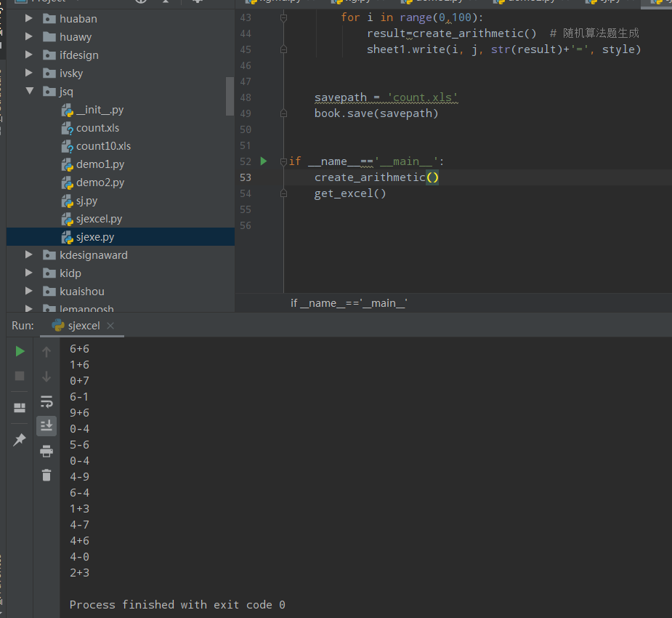Collapse the jsq folder
This screenshot has height=618, width=672.
pyautogui.click(x=29, y=91)
